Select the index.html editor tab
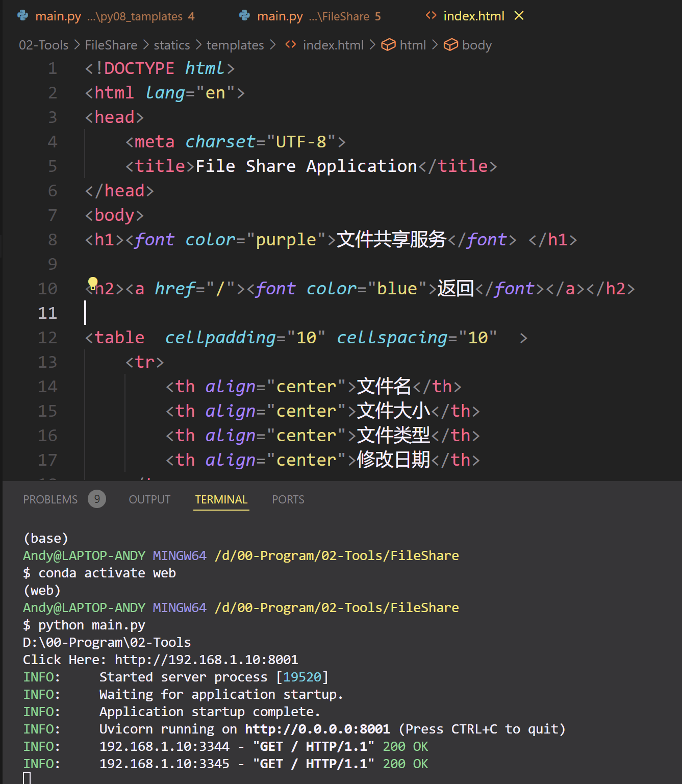682x784 pixels. [474, 16]
